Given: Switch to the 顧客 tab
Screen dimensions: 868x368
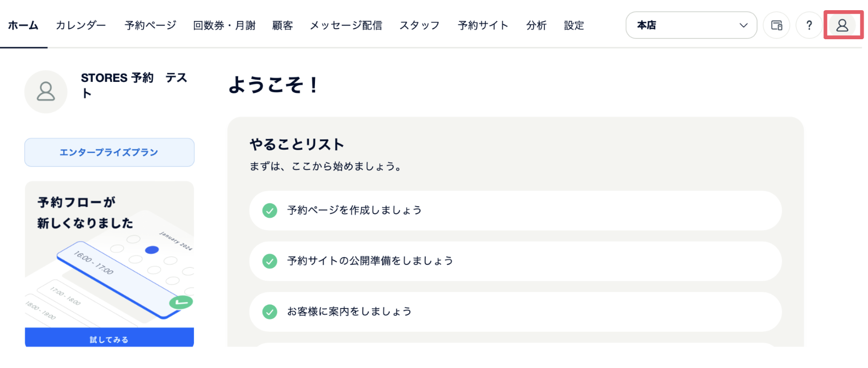Looking at the screenshot, I should click(283, 25).
